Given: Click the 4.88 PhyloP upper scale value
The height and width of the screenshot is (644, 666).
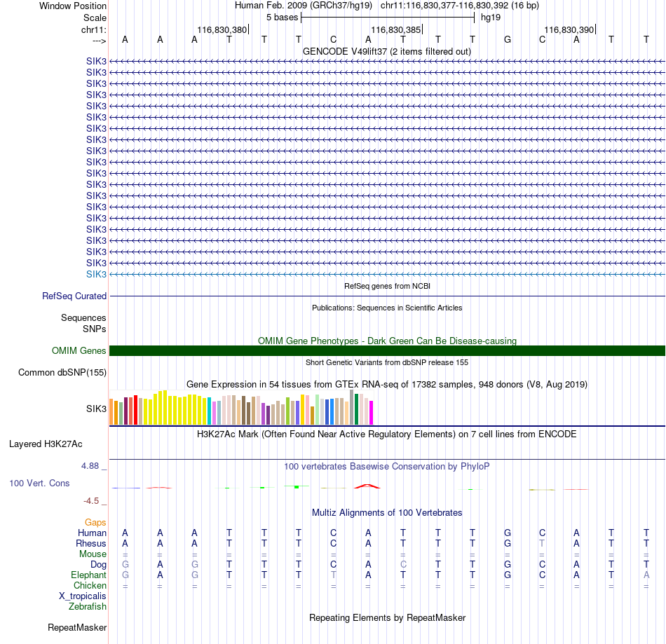Looking at the screenshot, I should (x=90, y=466).
